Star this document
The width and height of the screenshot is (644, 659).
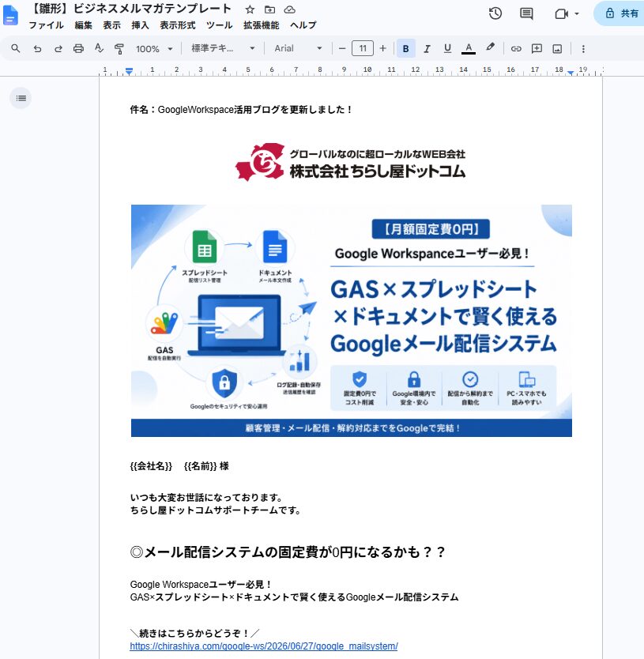pos(250,9)
